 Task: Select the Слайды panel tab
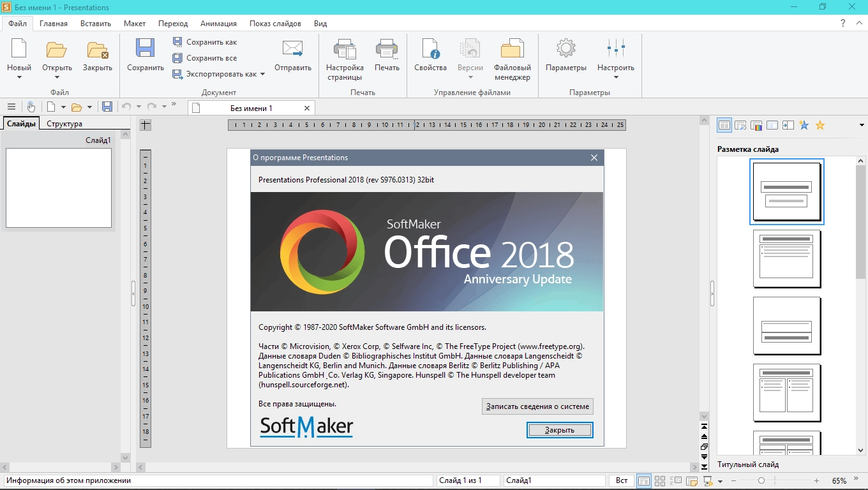(21, 124)
